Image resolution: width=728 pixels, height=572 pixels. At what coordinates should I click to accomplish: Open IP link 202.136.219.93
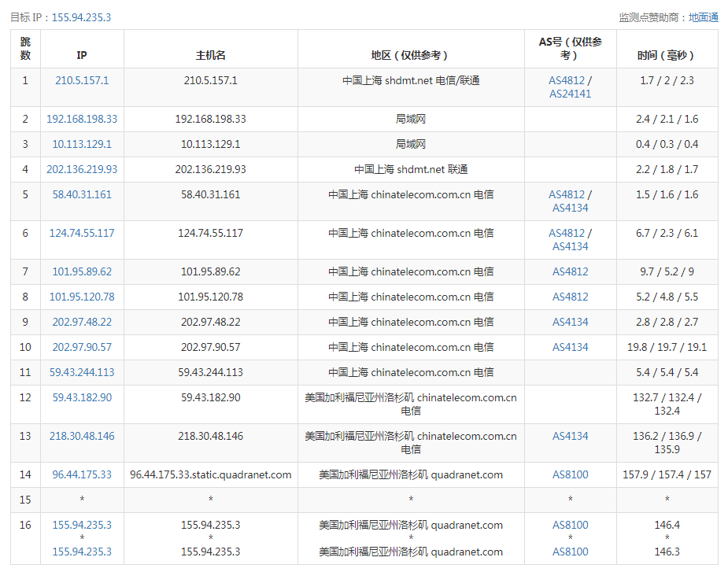tap(82, 169)
